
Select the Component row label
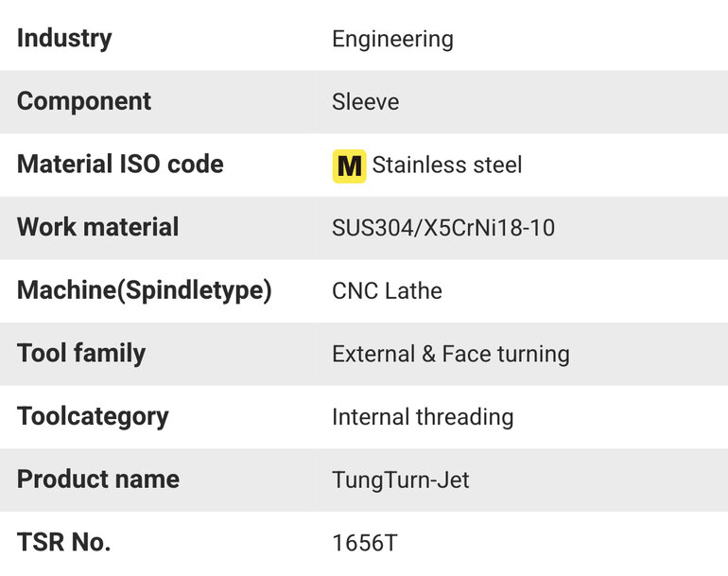(84, 102)
